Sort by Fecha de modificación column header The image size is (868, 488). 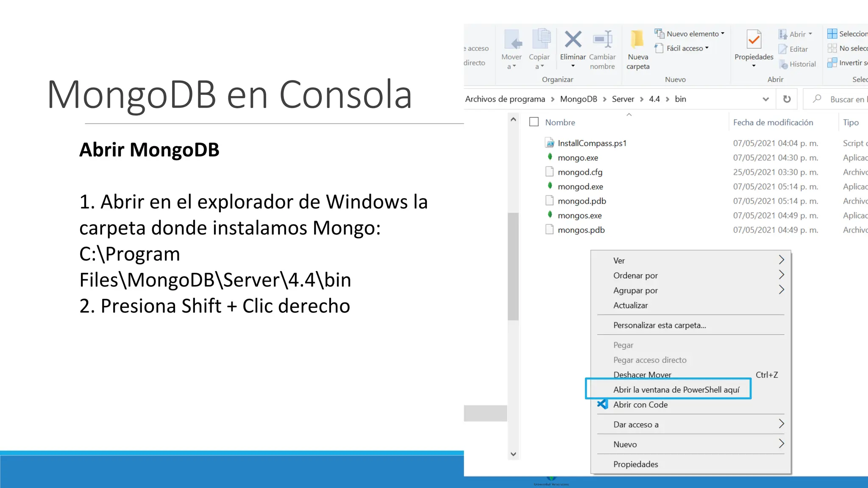[773, 122]
